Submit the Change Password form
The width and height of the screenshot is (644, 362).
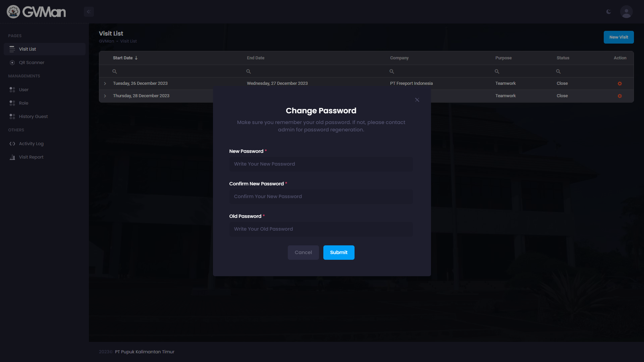click(338, 252)
